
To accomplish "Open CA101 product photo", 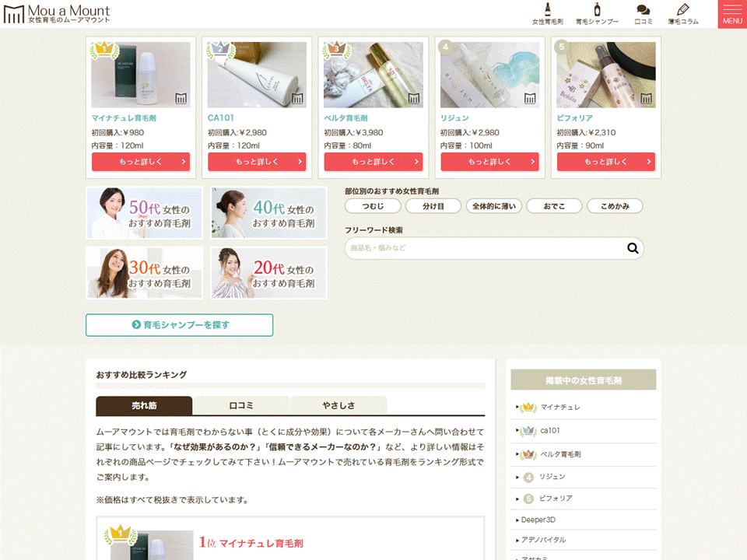I will click(257, 75).
